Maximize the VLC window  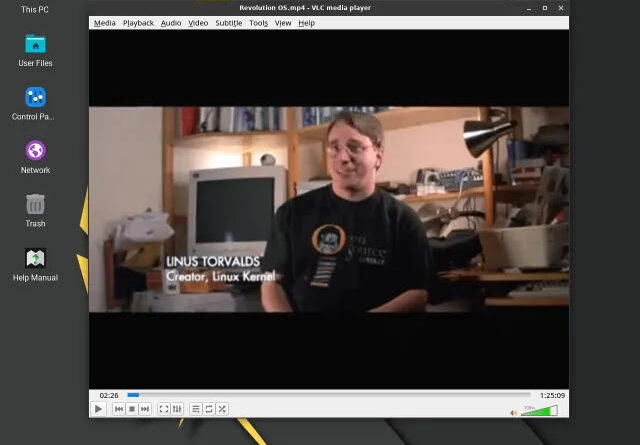(x=545, y=8)
